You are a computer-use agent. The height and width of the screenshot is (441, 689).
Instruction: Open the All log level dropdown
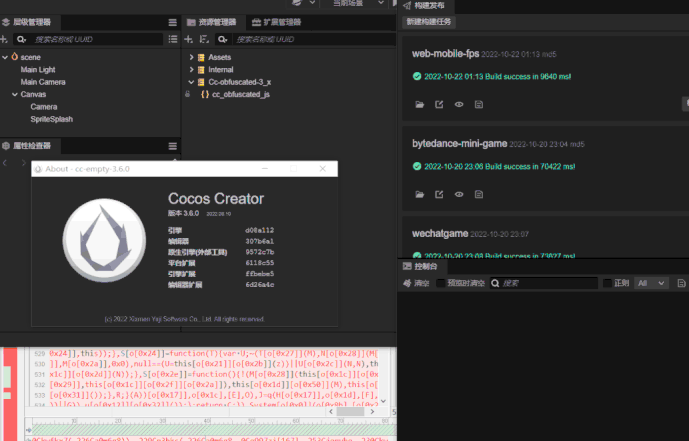pyautogui.click(x=651, y=283)
